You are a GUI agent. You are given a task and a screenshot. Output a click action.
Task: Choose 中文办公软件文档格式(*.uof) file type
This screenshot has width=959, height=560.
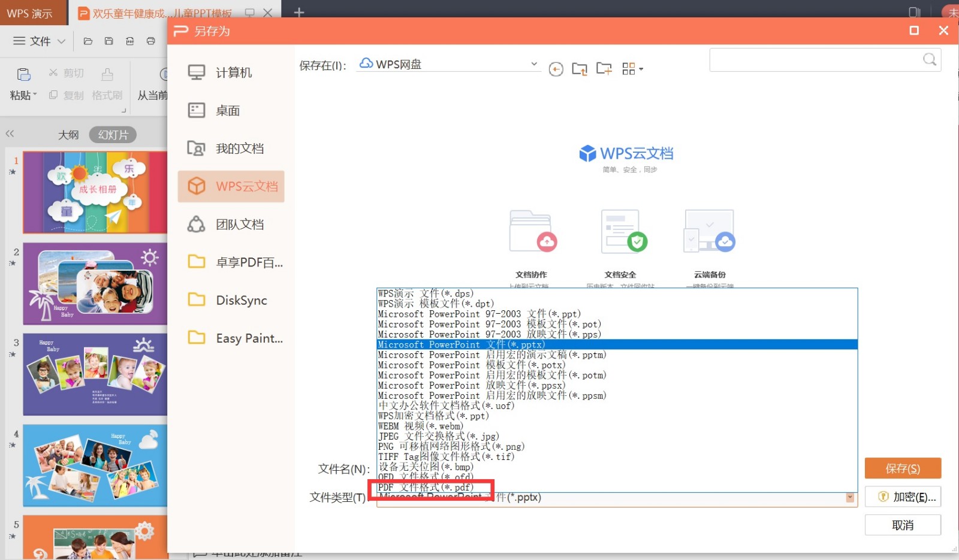617,405
